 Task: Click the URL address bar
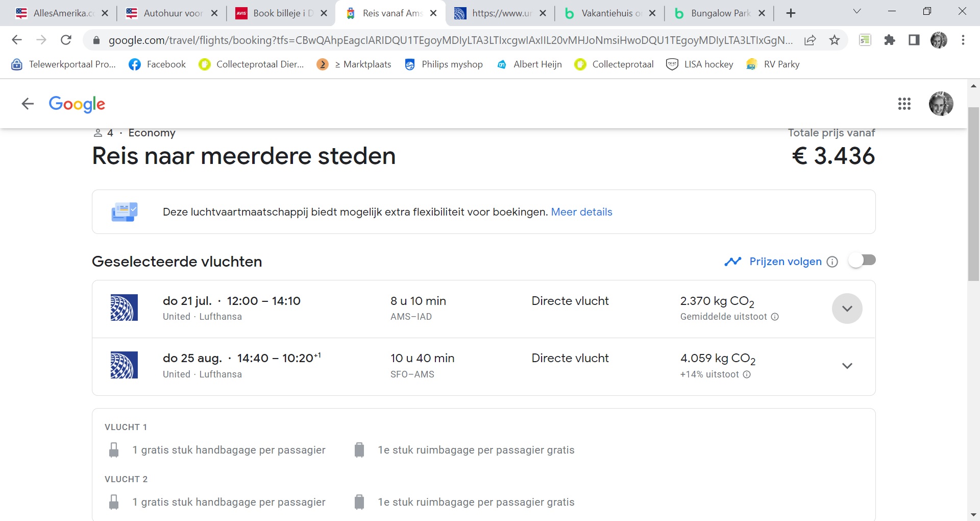[x=449, y=40]
